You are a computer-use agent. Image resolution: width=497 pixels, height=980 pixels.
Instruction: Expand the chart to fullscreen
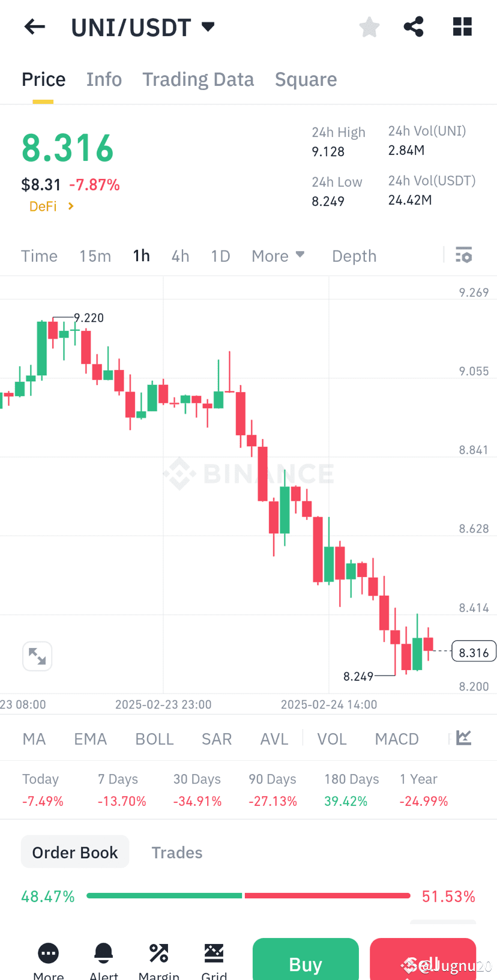pos(37,656)
